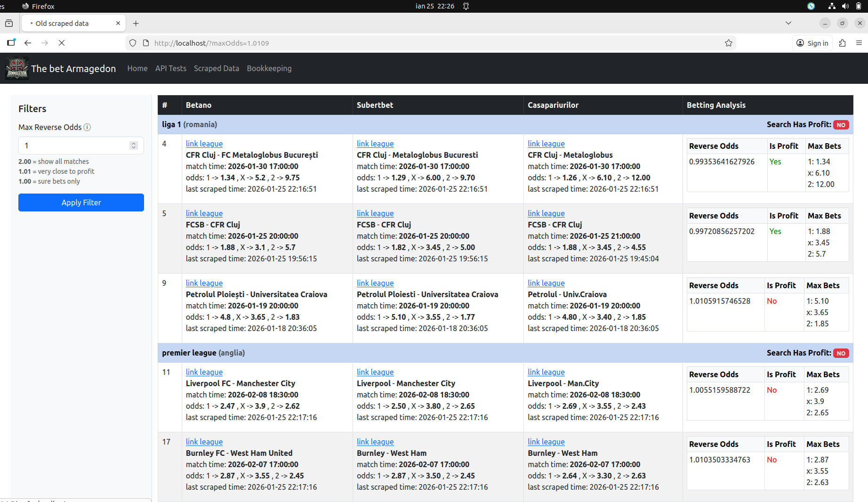868x502 pixels.
Task: Stop page loading with the X button
Action: pos(62,43)
